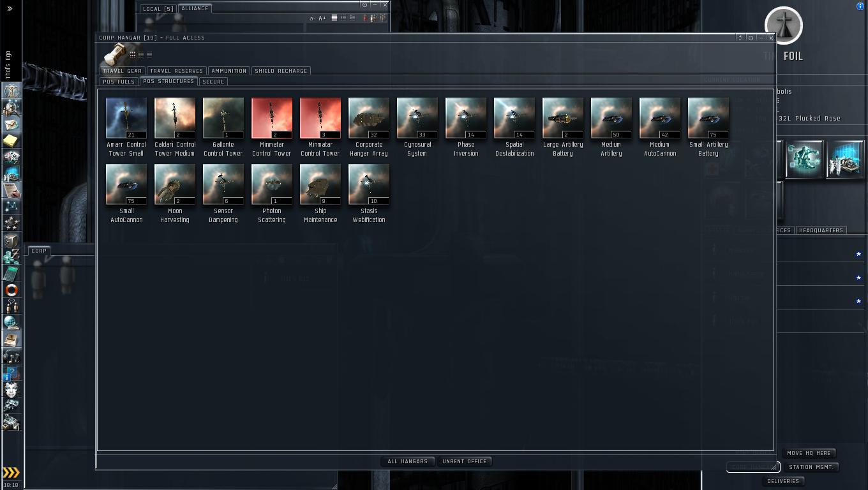
Task: Select Corporate Hangar Array item
Action: [369, 127]
